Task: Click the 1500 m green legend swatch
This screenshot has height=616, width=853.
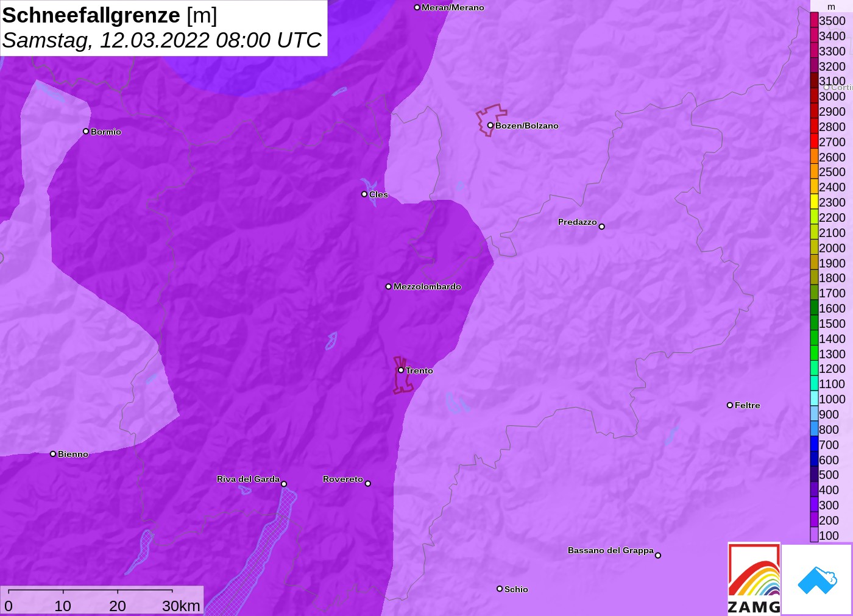Action: click(x=814, y=323)
